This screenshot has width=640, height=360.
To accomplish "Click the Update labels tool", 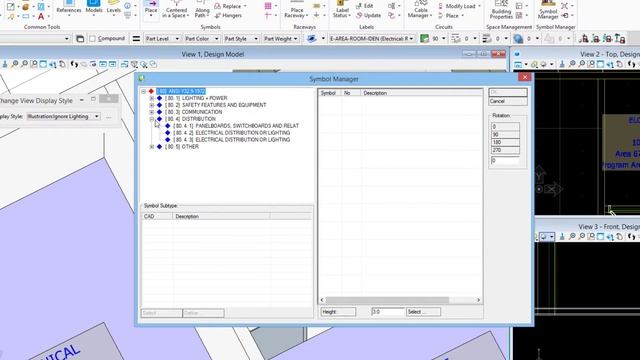I will (x=368, y=16).
